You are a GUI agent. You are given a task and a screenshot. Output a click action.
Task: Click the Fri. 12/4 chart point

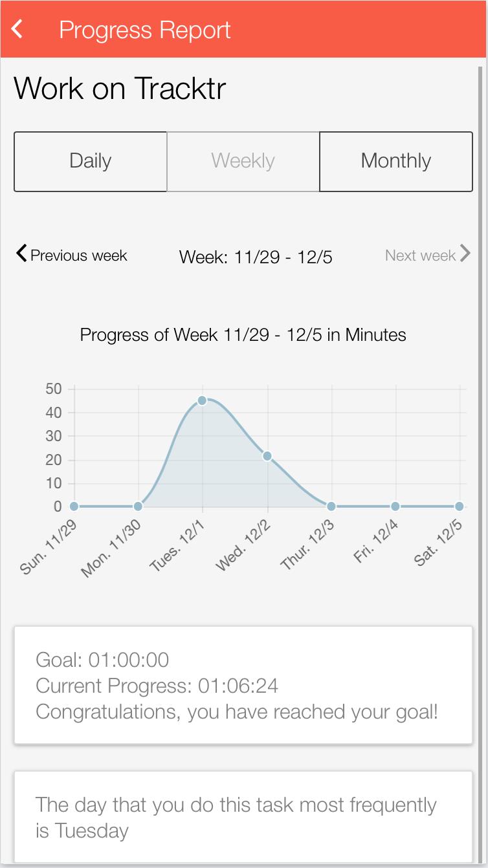[x=395, y=506]
